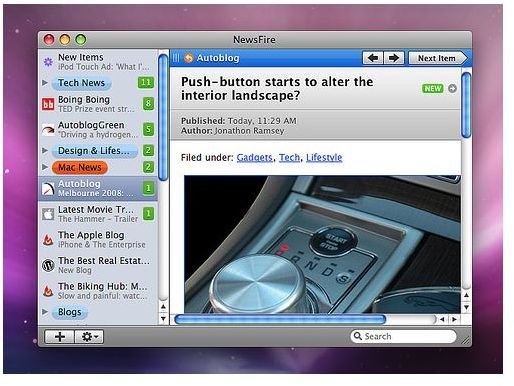The width and height of the screenshot is (514, 386).
Task: Click the plus add-feed button
Action: pos(60,337)
